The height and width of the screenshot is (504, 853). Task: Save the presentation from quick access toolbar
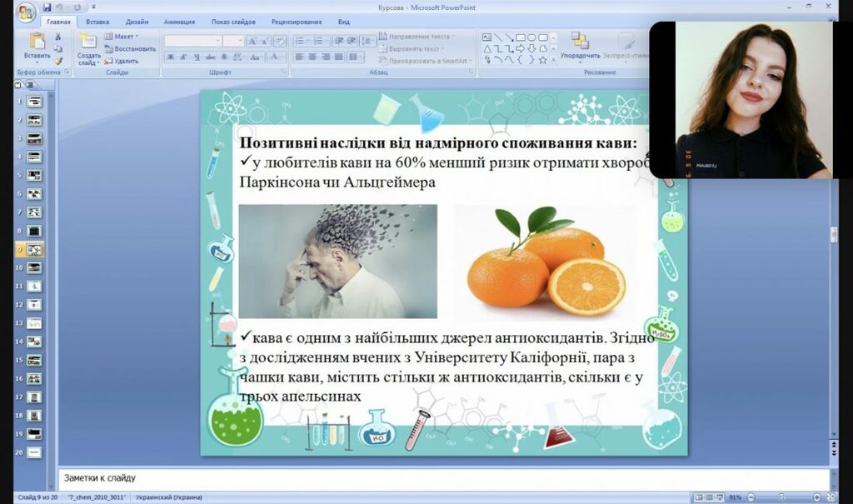tap(47, 7)
